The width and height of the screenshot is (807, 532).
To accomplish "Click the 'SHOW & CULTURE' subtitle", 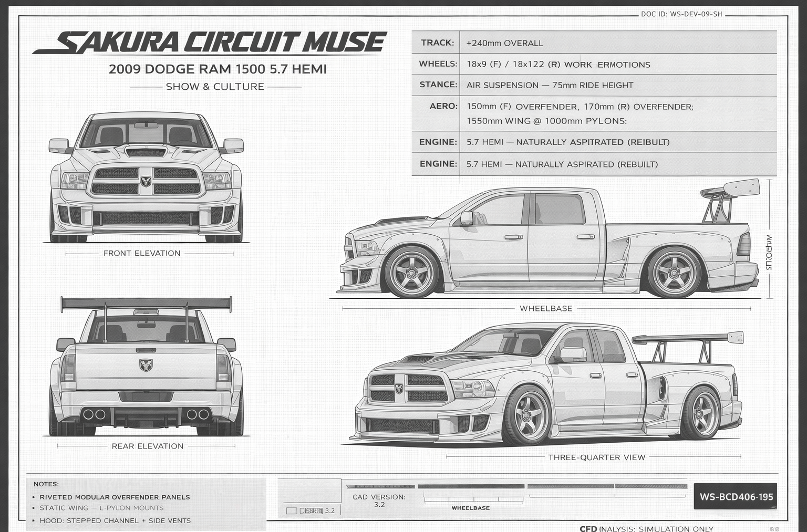I will click(x=215, y=87).
